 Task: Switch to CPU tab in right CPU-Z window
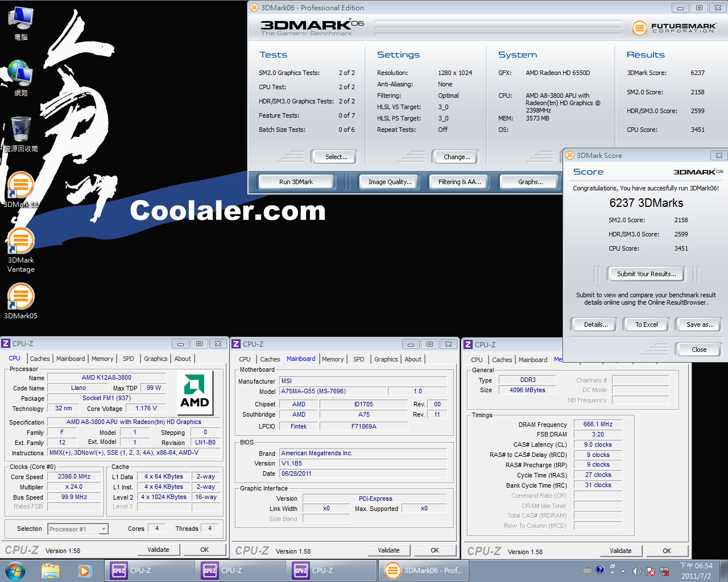click(477, 360)
